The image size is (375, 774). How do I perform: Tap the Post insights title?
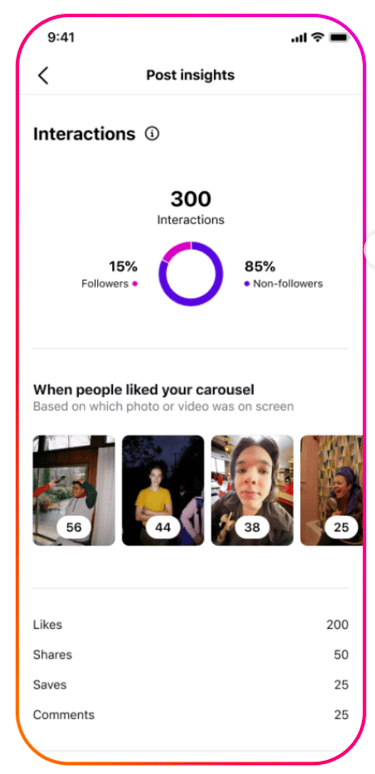click(x=190, y=76)
